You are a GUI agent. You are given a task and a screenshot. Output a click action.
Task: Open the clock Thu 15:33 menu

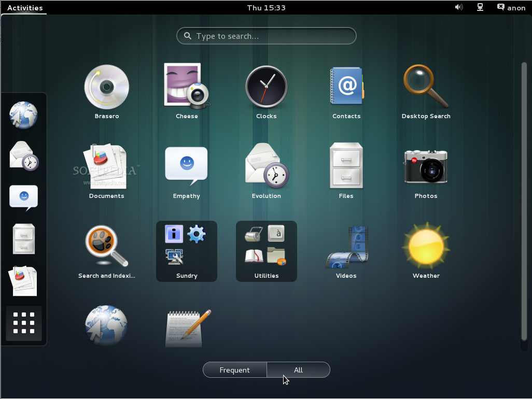click(x=267, y=7)
